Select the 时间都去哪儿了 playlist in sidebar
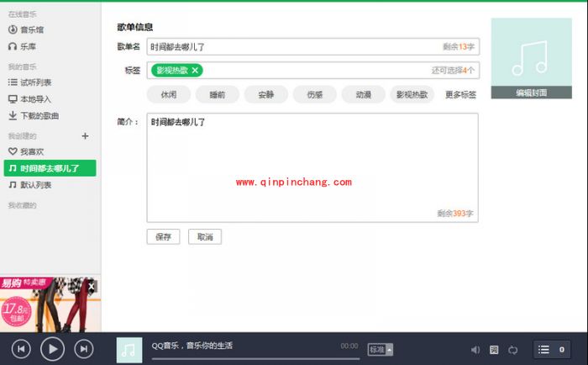 (50, 168)
